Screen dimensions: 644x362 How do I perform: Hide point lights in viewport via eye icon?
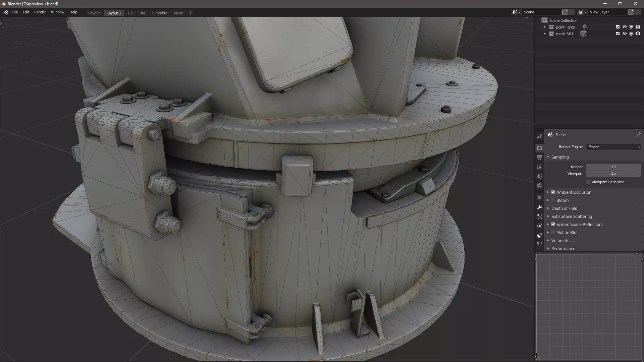coord(625,27)
